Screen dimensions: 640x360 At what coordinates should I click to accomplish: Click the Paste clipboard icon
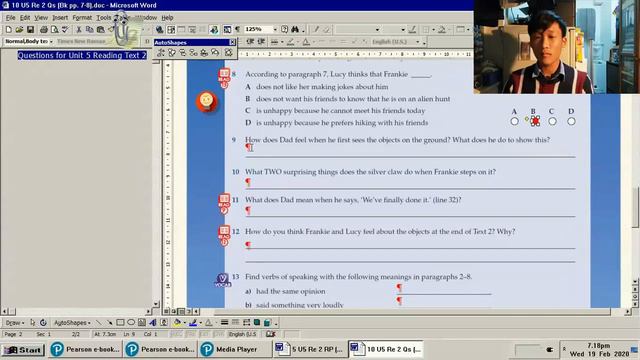coord(100,30)
